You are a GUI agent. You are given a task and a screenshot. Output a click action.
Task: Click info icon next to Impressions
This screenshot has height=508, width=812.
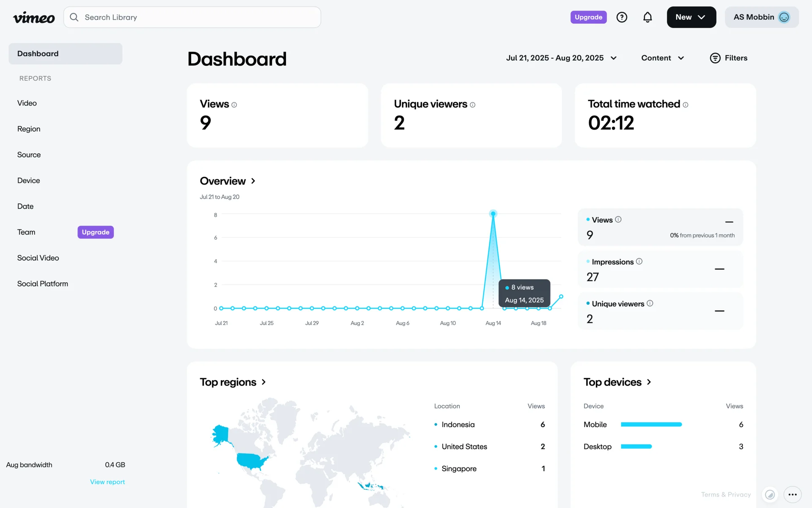pos(639,262)
